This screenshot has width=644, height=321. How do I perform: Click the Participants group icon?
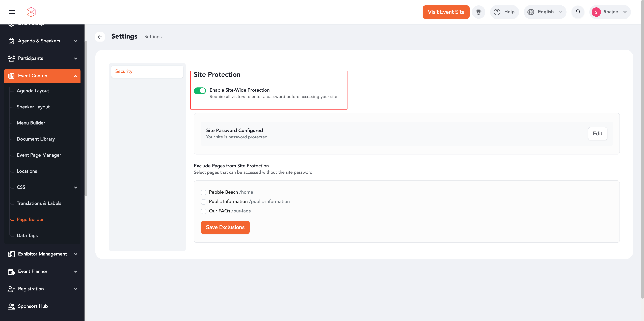pyautogui.click(x=11, y=58)
